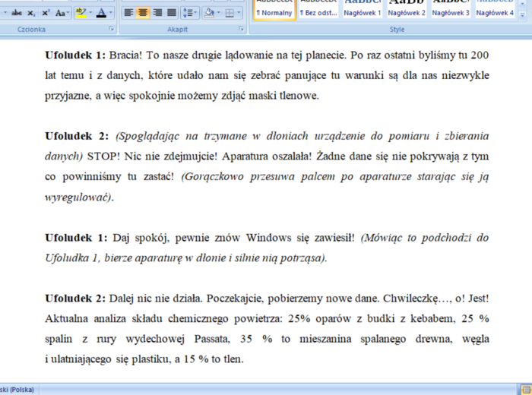Image resolution: width=532 pixels, height=395 pixels.
Task: Align text to the right
Action: pyautogui.click(x=157, y=13)
